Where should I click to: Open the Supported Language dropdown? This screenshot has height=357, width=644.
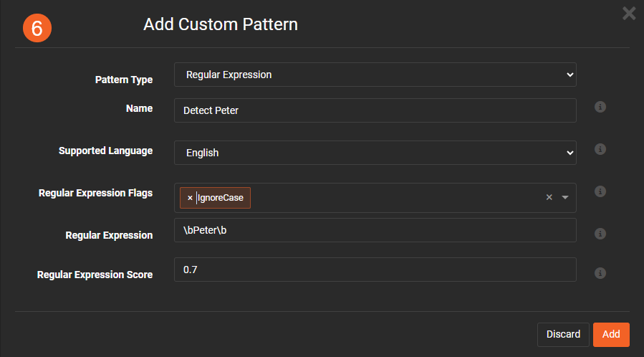point(375,153)
